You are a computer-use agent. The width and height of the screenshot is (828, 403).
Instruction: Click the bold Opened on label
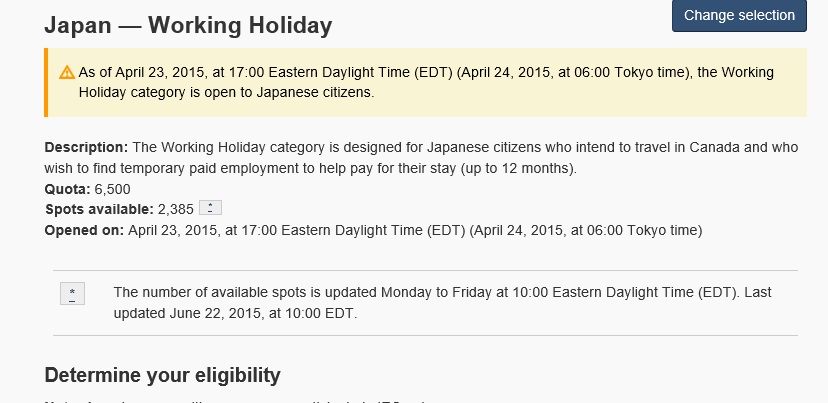click(x=84, y=230)
